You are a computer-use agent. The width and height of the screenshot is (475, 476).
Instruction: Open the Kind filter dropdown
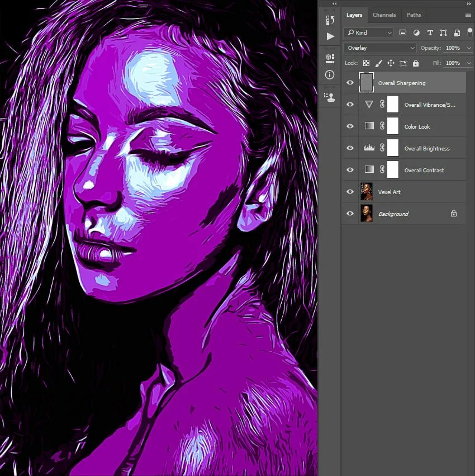pyautogui.click(x=368, y=32)
